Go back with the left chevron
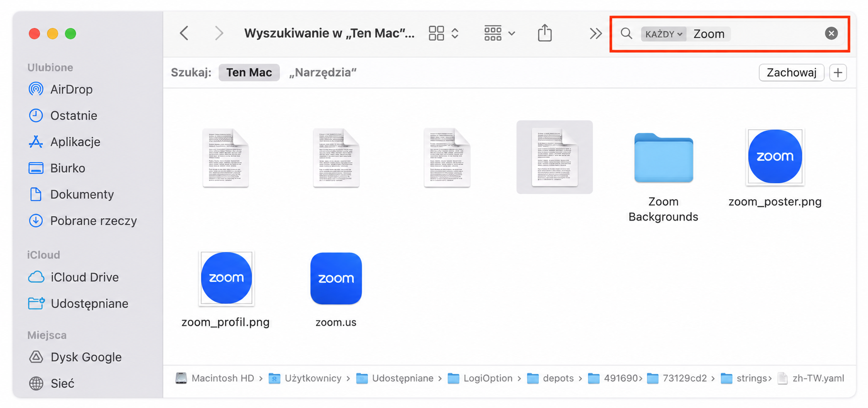This screenshot has height=408, width=868. [x=185, y=33]
